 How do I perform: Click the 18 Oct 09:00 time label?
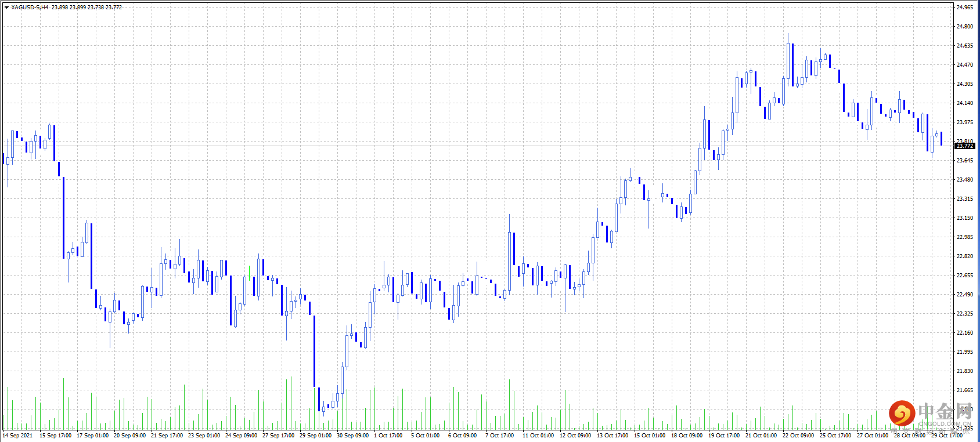coord(687,436)
